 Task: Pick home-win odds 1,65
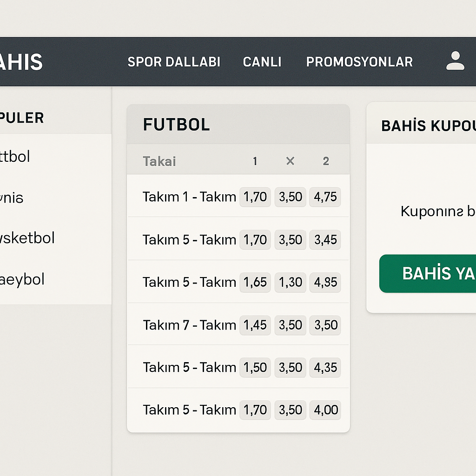[255, 282]
